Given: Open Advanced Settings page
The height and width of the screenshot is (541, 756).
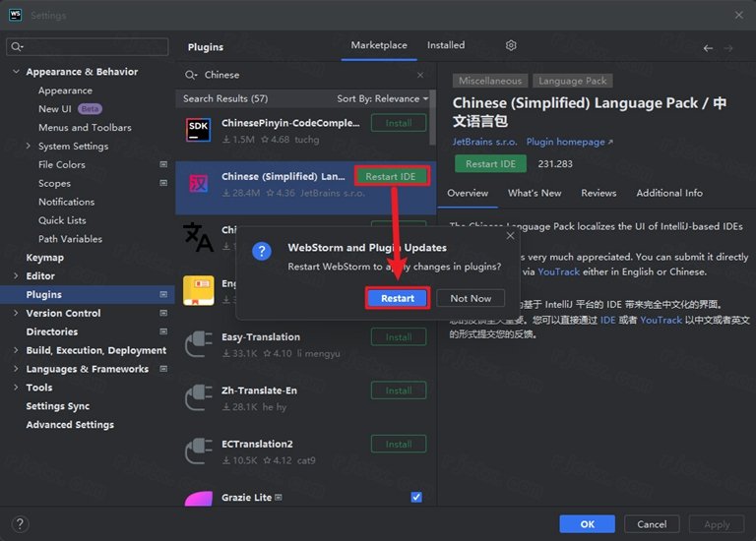Looking at the screenshot, I should [70, 424].
